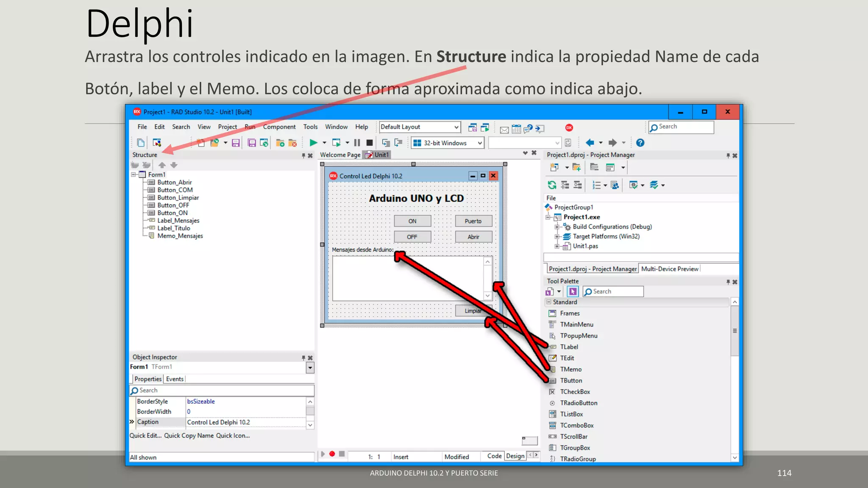Switch to the Multi-Device Preview tab
Screen dimensions: 868x488
[670, 269]
